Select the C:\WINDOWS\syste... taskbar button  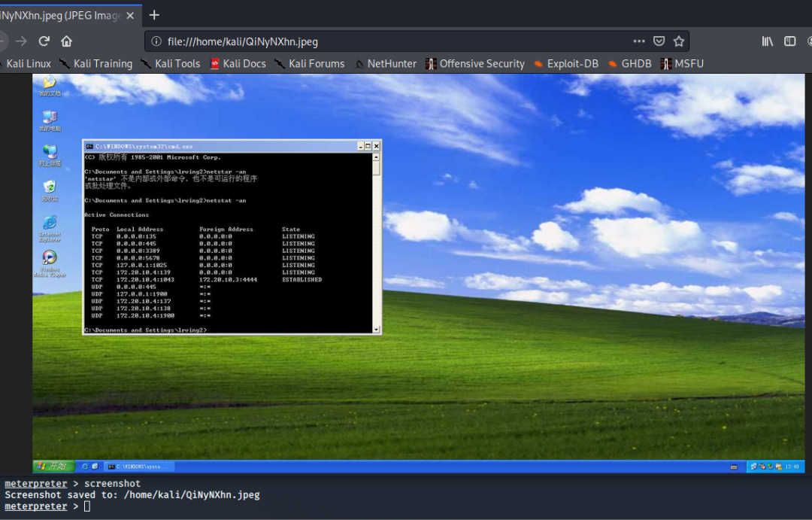(139, 467)
